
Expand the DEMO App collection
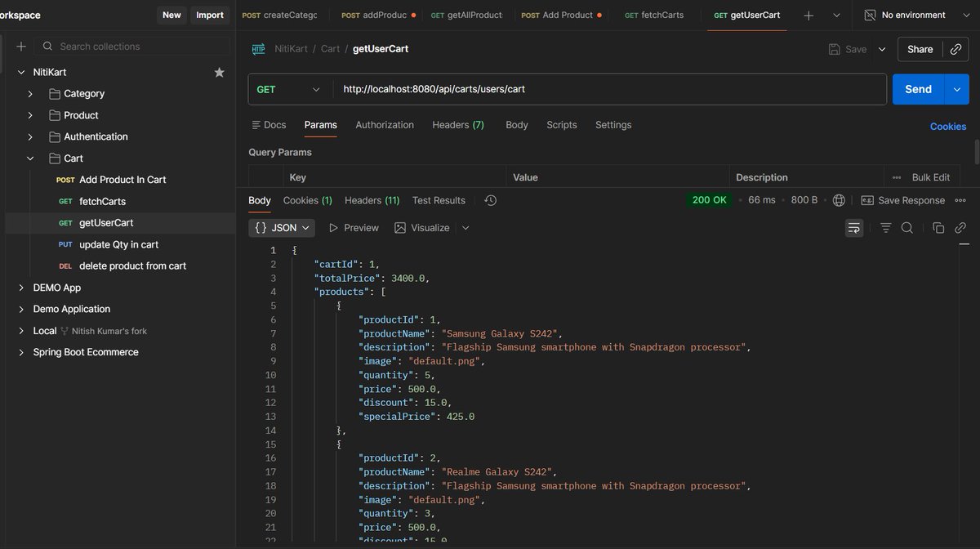point(21,288)
